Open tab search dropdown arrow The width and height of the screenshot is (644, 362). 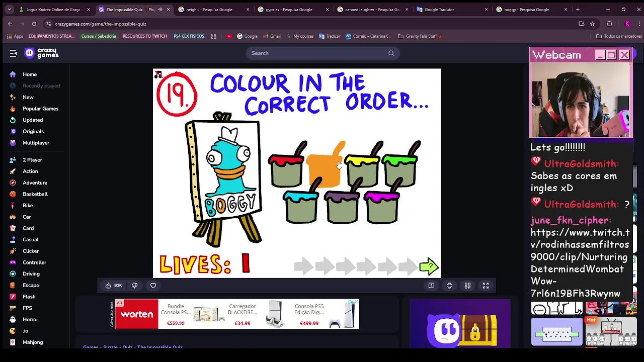tap(9, 10)
